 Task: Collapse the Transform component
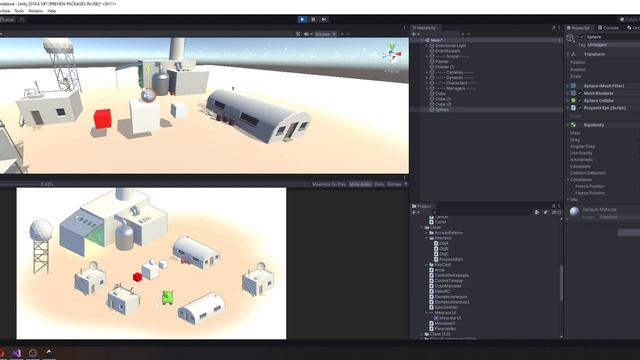(568, 54)
